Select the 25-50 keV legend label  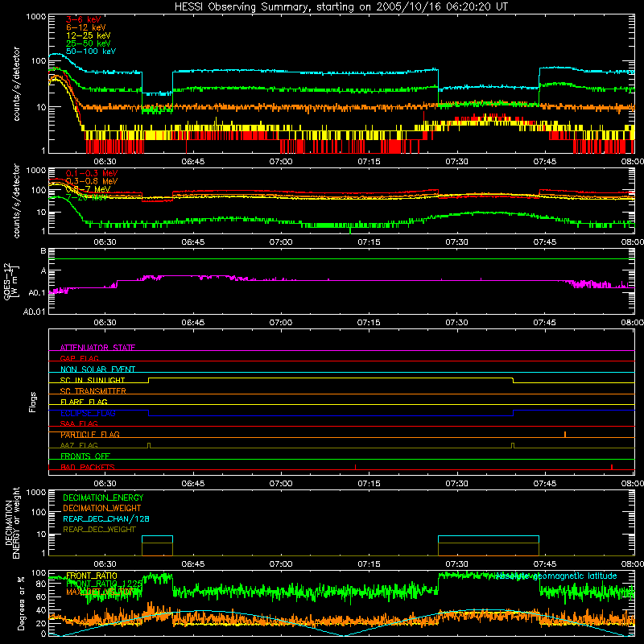click(89, 43)
